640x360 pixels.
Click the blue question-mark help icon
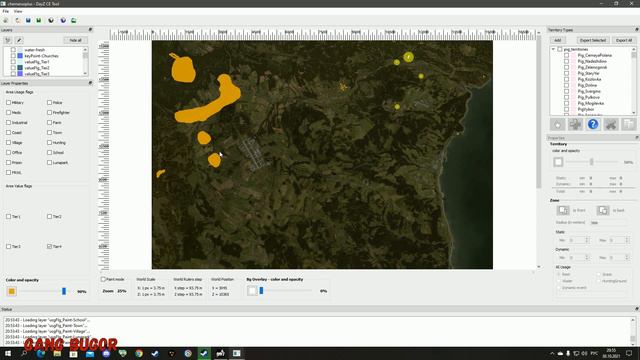pos(593,124)
